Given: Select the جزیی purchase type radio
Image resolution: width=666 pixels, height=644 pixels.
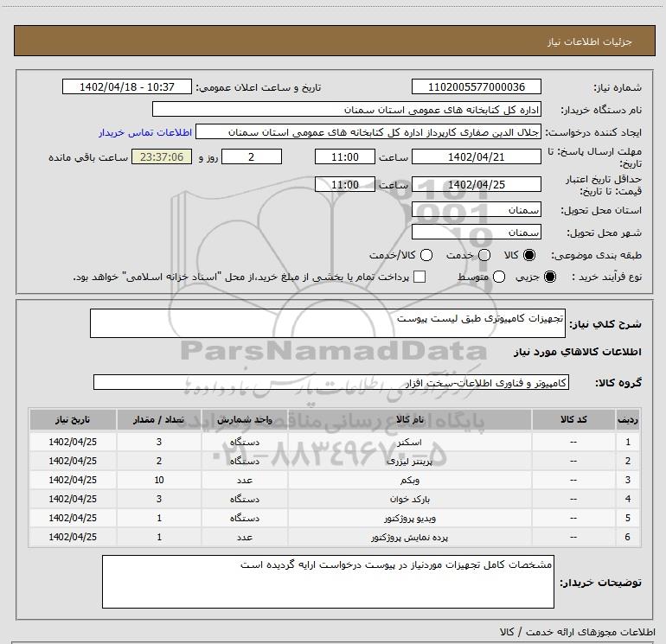Looking at the screenshot, I should (550, 277).
